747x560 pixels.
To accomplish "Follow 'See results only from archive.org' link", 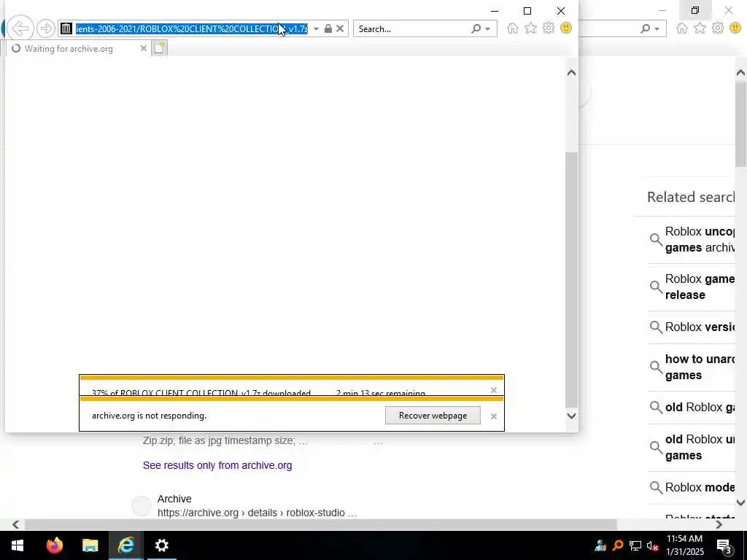I will click(217, 465).
